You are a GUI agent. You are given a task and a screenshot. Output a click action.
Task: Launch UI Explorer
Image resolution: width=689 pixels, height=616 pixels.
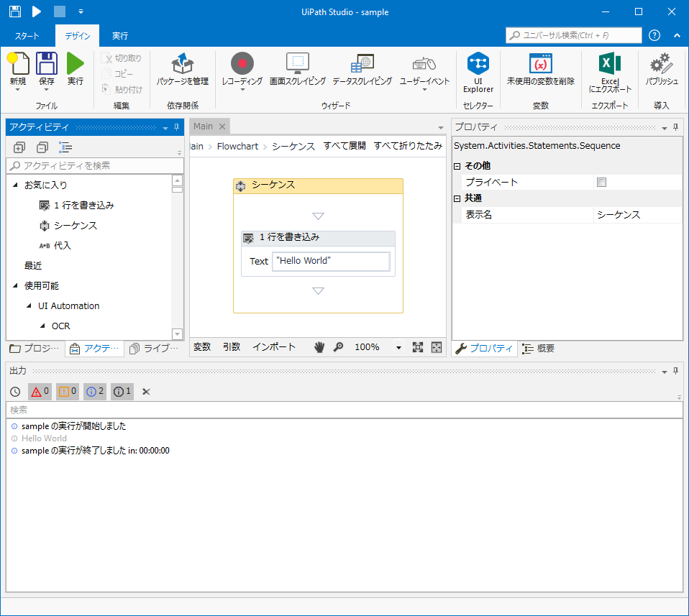coord(478,72)
